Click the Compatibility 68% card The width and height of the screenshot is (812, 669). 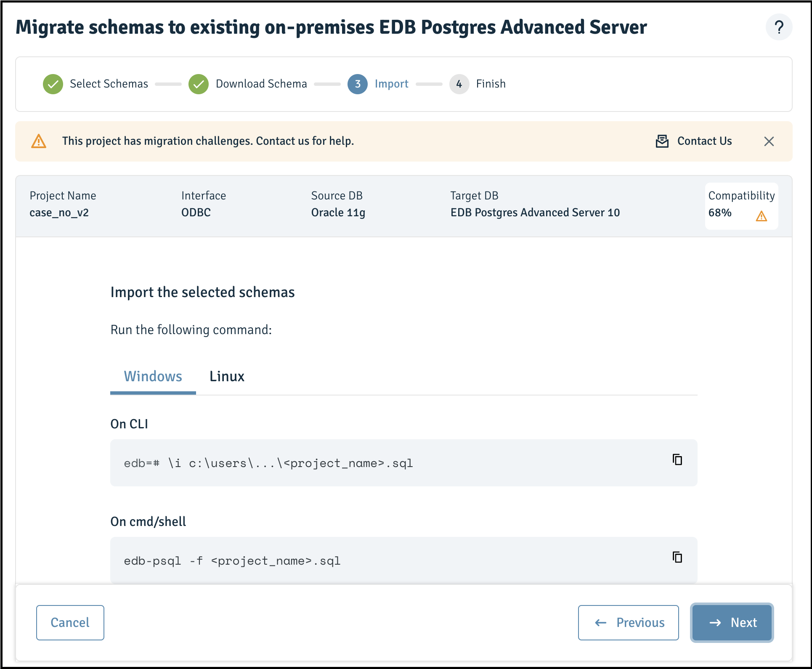coord(741,206)
